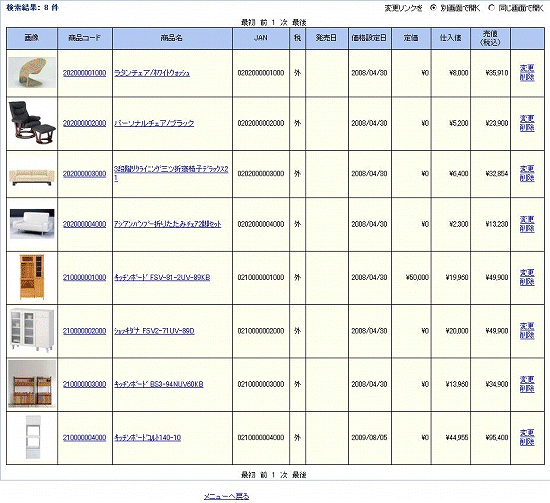This screenshot has height=503, width=550.
Task: Click 次 in pagination above the table
Action: pyautogui.click(x=283, y=22)
